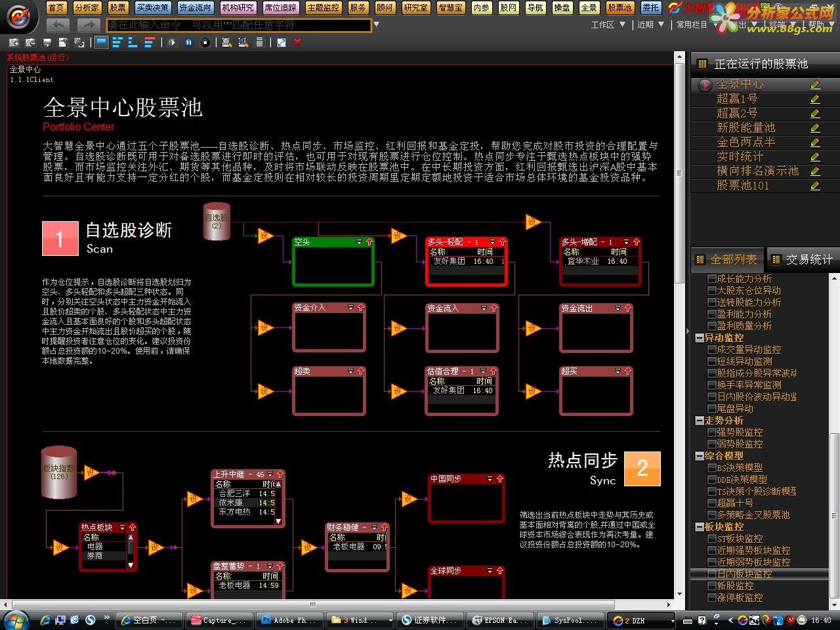Screen dimensions: 840x630
Task: Edit the 新股能量池 pool pencil icon
Action: point(815,128)
